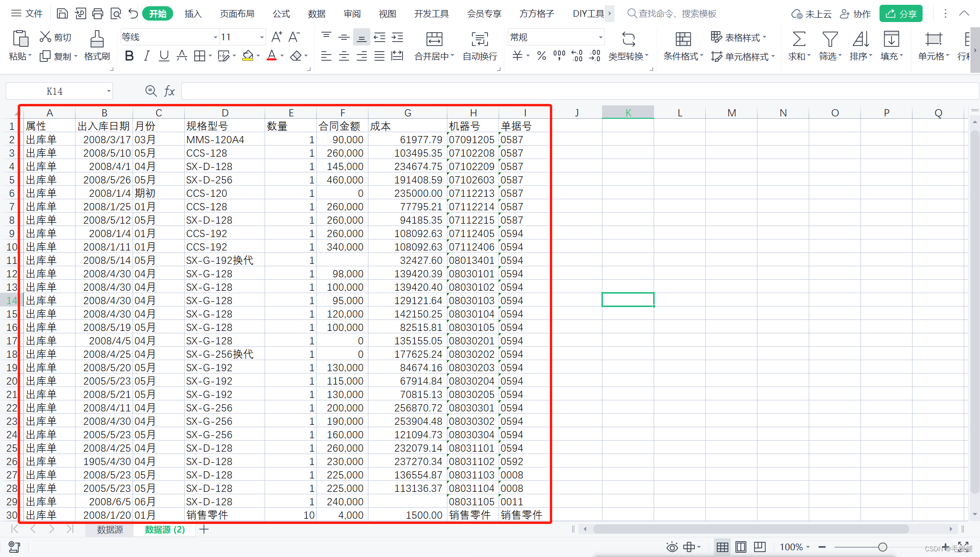980x557 pixels.
Task: Decrease indent icon
Action: (x=379, y=37)
